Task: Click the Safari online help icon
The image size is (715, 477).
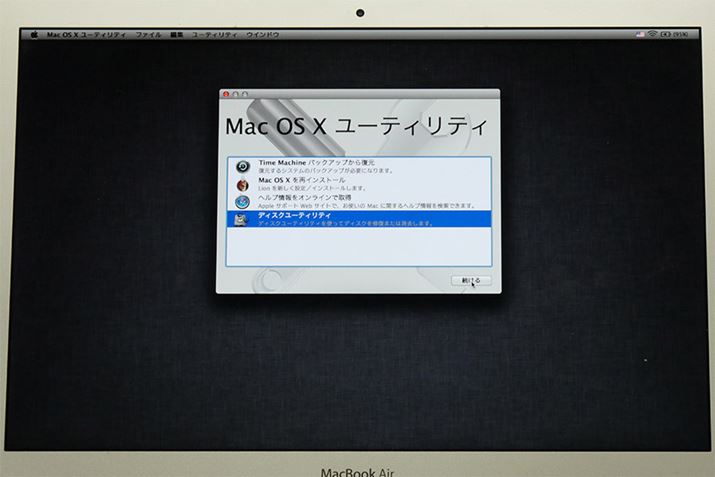Action: click(x=243, y=202)
